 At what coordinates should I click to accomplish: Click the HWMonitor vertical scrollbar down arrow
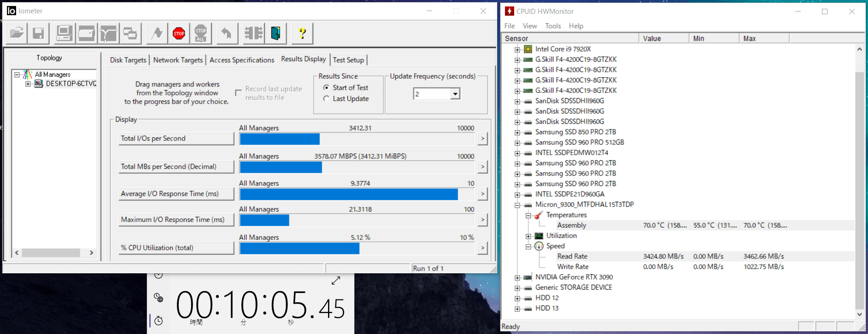[859, 314]
